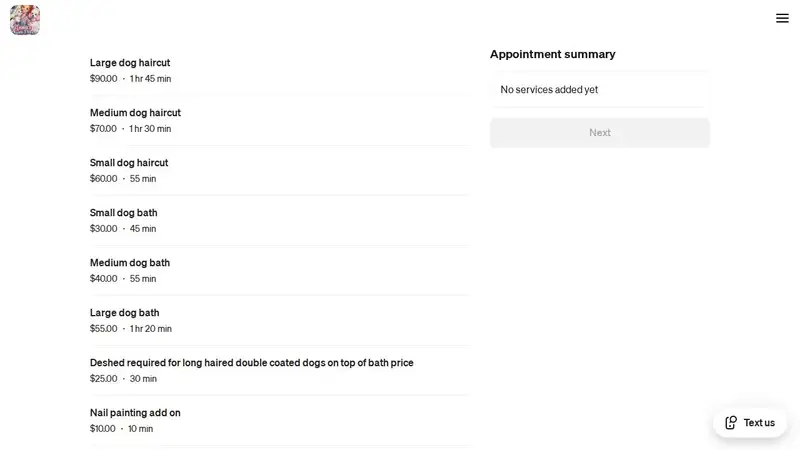Open the hamburger menu icon
The image size is (800, 450).
[782, 18]
